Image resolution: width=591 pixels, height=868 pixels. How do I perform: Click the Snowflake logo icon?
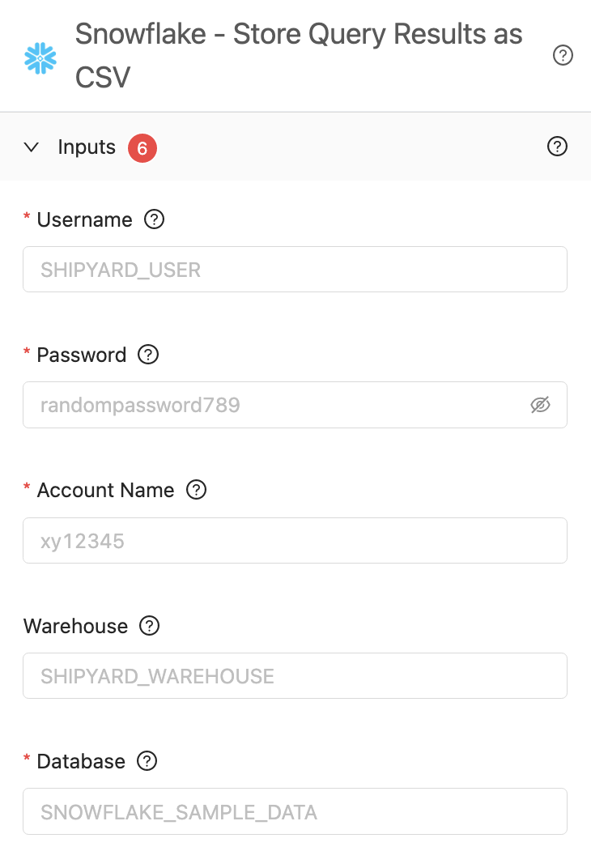[x=40, y=58]
